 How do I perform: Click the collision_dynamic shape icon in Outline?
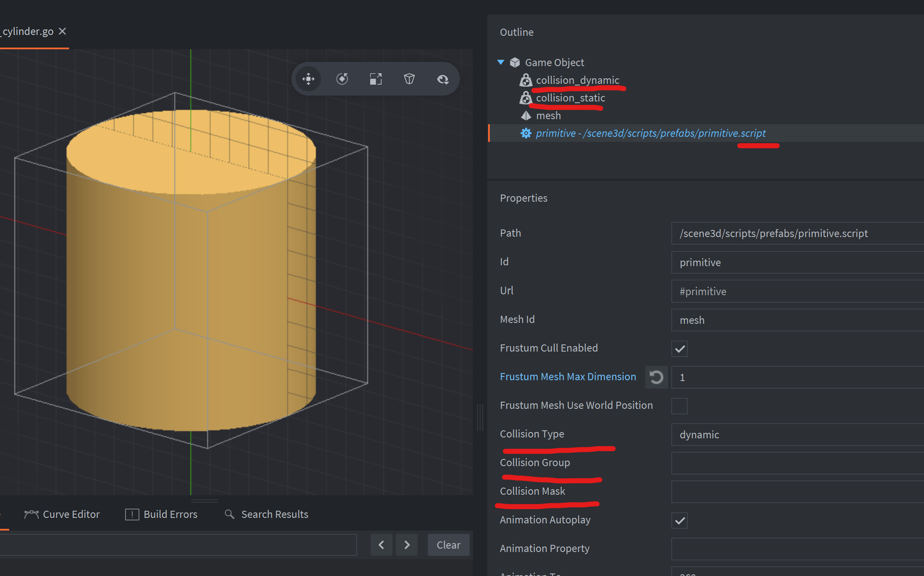tap(526, 80)
